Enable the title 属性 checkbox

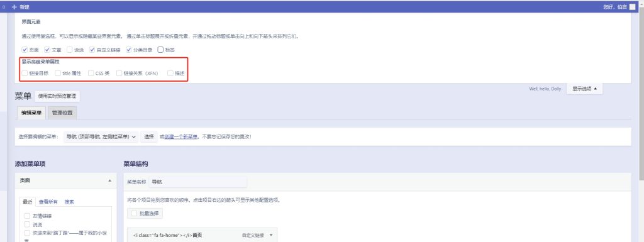(58, 73)
